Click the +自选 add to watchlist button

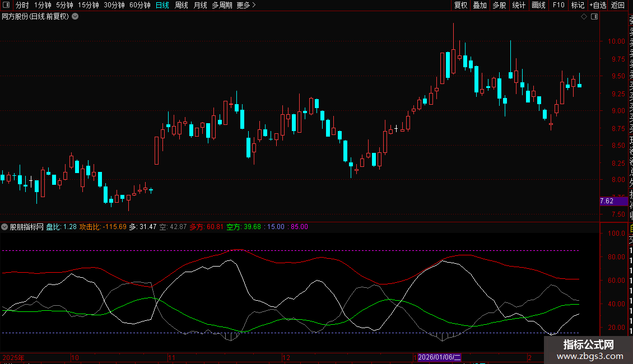pyautogui.click(x=598, y=5)
